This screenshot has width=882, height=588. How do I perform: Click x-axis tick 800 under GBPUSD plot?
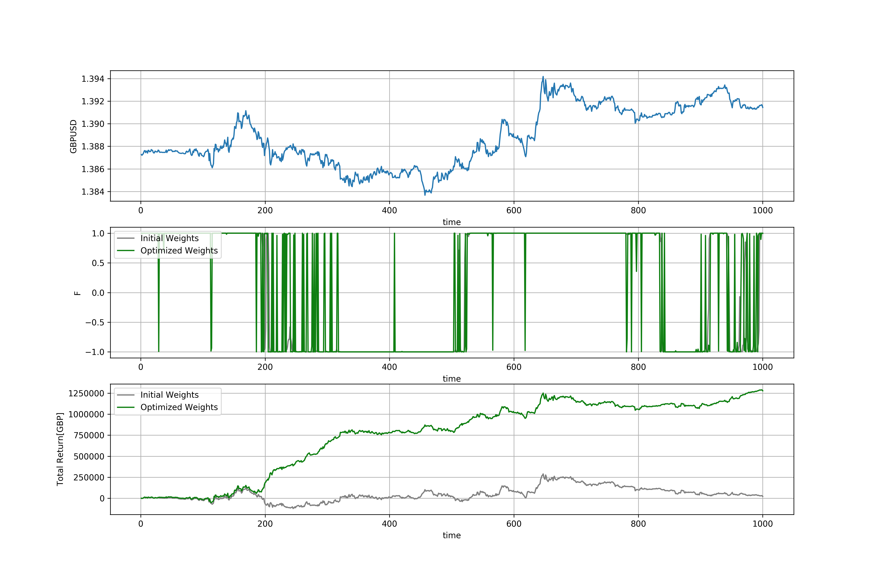pos(638,210)
